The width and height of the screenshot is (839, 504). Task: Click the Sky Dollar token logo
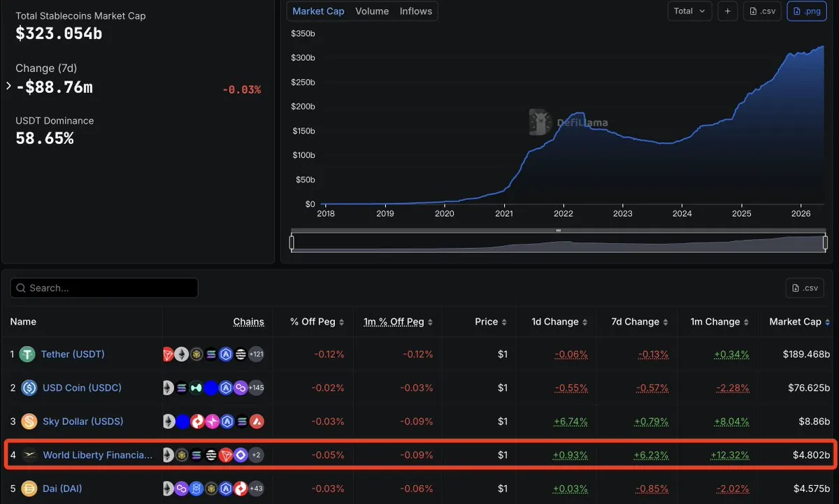[x=29, y=422]
